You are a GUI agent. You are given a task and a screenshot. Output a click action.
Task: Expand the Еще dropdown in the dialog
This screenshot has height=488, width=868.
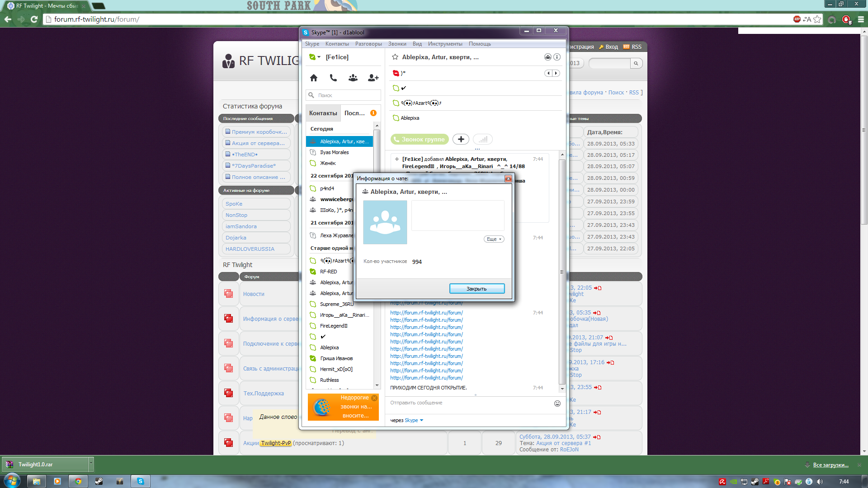494,239
